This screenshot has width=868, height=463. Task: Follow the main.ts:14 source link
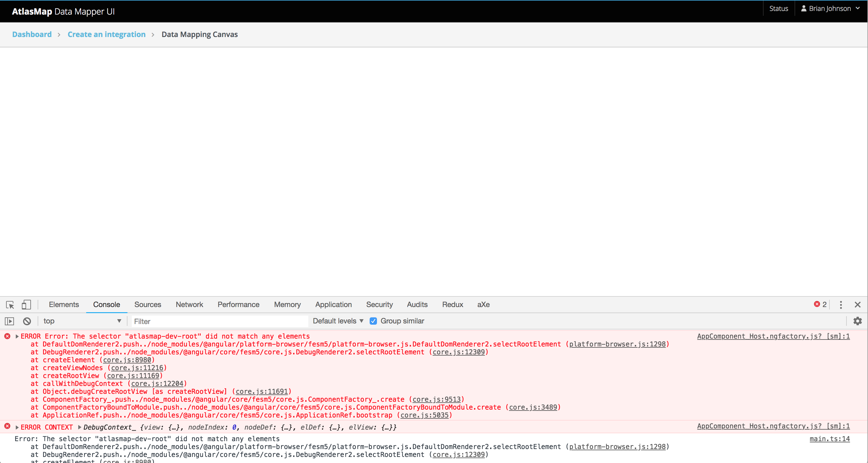click(829, 439)
